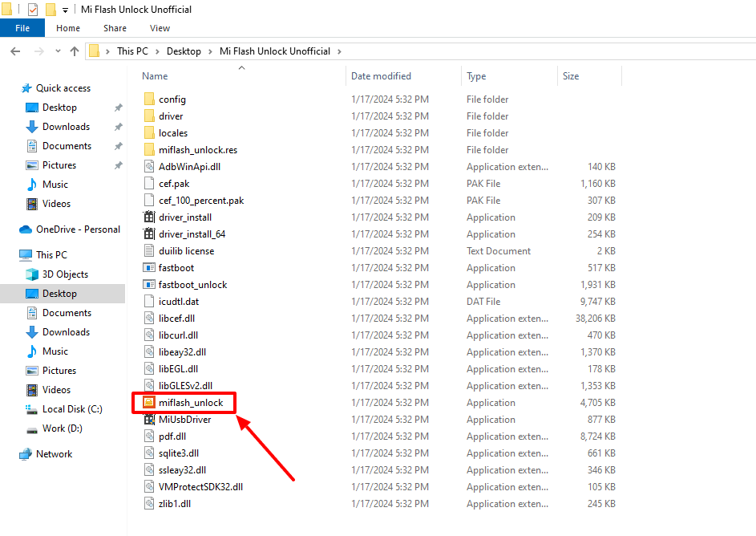Select the icudtl.dat file icon
The image size is (756, 536).
click(x=149, y=302)
